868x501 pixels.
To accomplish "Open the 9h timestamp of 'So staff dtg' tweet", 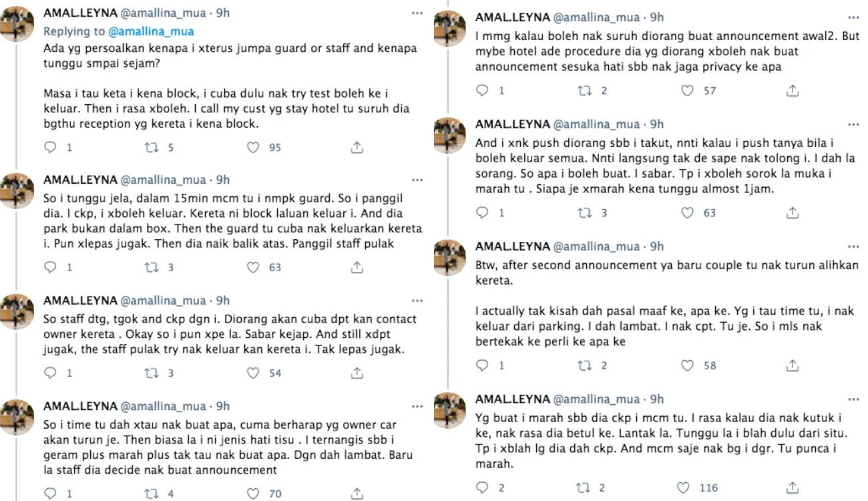I will pos(223,301).
